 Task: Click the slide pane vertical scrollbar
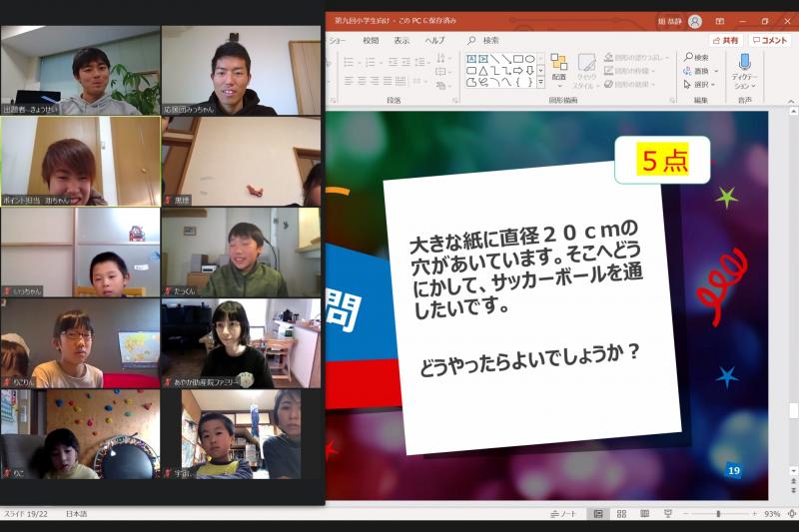pyautogui.click(x=793, y=292)
